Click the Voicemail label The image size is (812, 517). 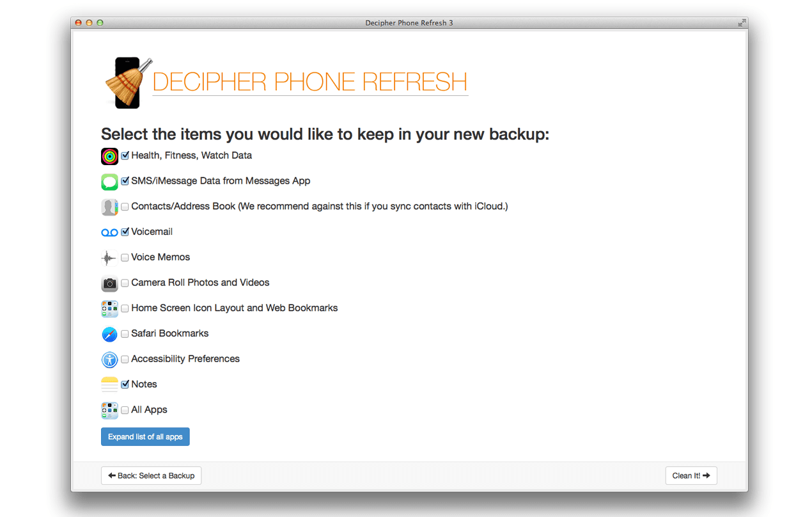pyautogui.click(x=152, y=232)
